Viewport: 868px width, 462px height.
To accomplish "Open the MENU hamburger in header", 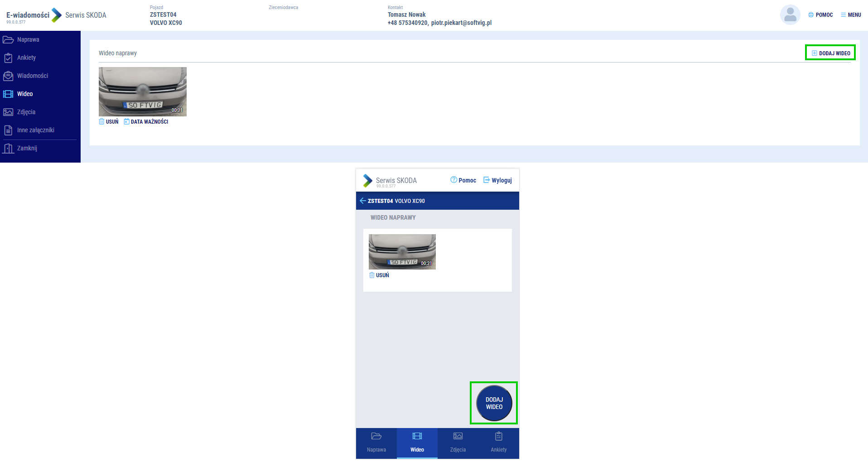I will coord(851,15).
